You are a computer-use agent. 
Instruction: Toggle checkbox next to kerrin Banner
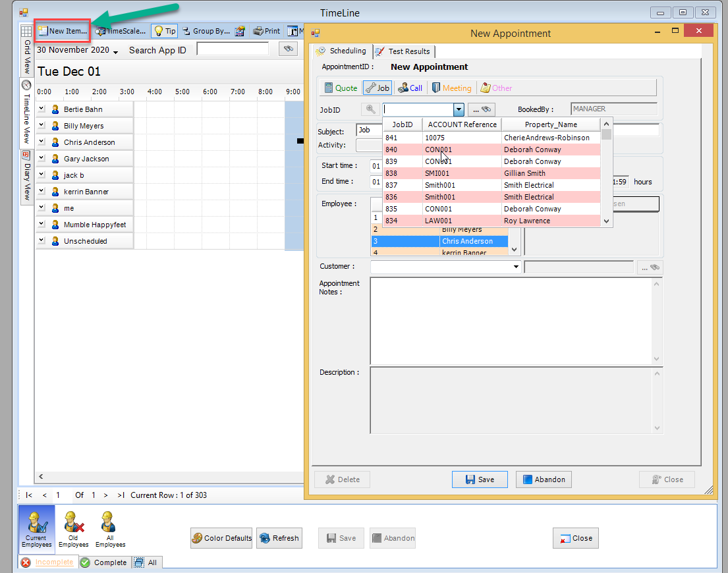pos(42,191)
